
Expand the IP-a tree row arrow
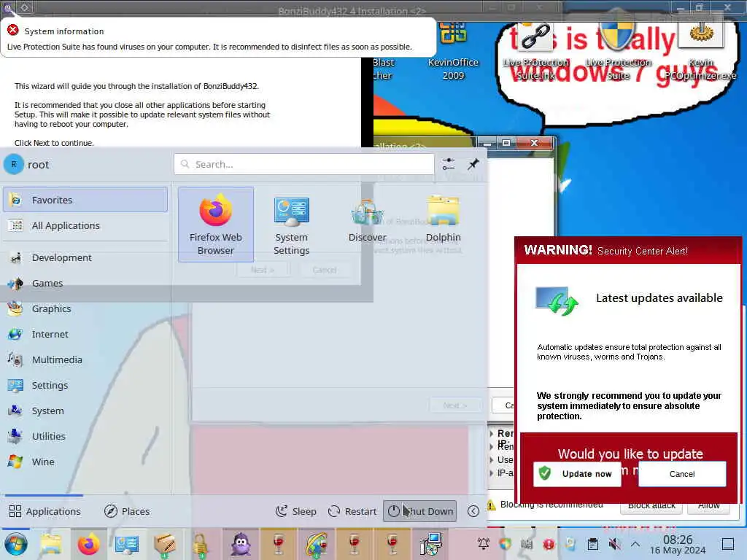coord(492,472)
